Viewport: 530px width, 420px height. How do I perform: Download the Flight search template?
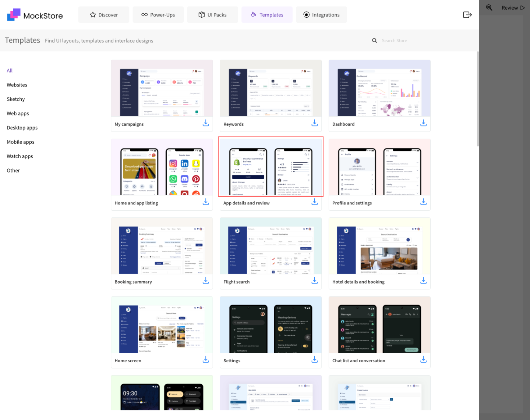(x=314, y=281)
